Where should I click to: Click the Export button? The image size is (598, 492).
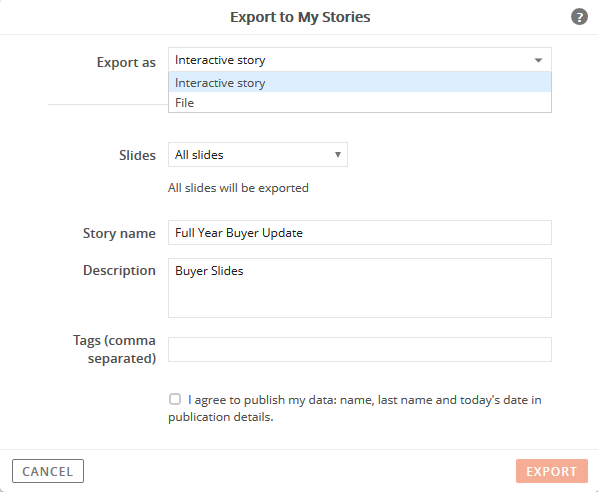(x=551, y=471)
